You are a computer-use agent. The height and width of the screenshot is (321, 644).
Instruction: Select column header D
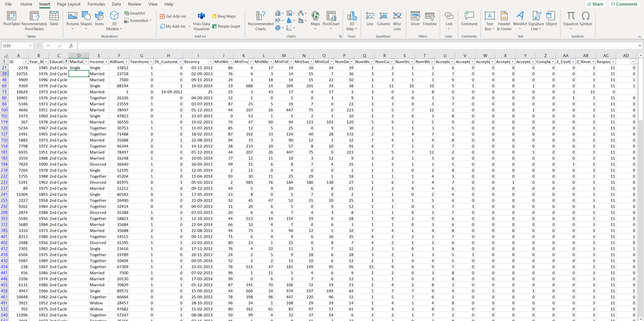click(x=79, y=55)
